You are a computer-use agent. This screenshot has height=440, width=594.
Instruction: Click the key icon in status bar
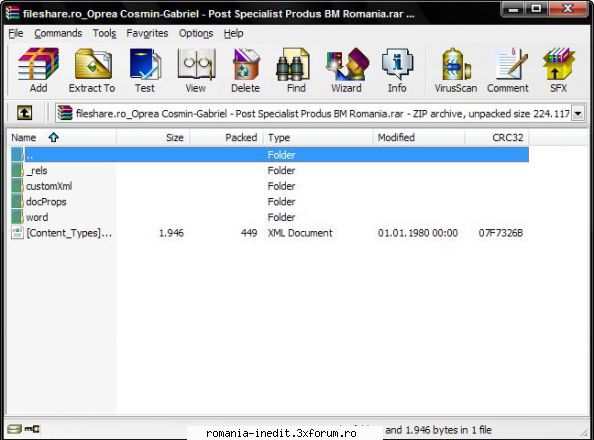coord(32,429)
